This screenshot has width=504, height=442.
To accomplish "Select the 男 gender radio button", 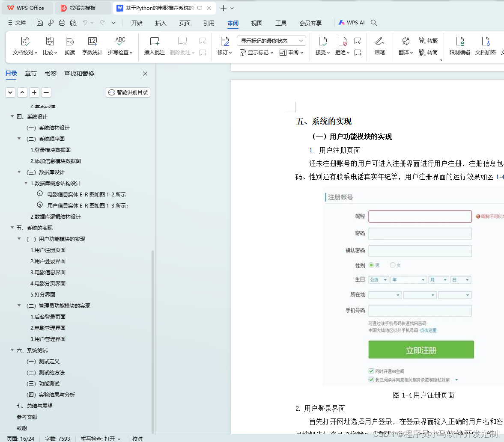I will coord(372,265).
